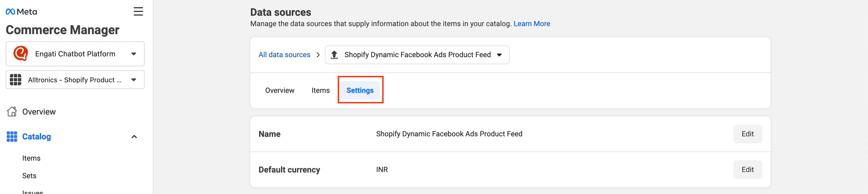This screenshot has width=868, height=194.
Task: Click the INR currency value
Action: coord(382,169)
